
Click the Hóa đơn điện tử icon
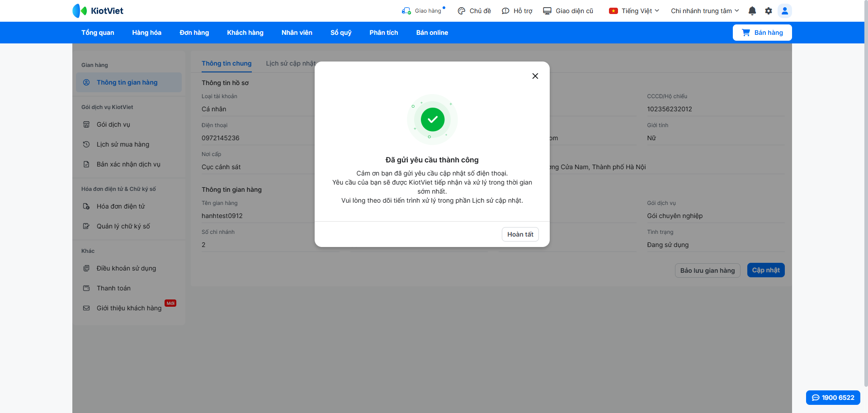[x=86, y=206]
